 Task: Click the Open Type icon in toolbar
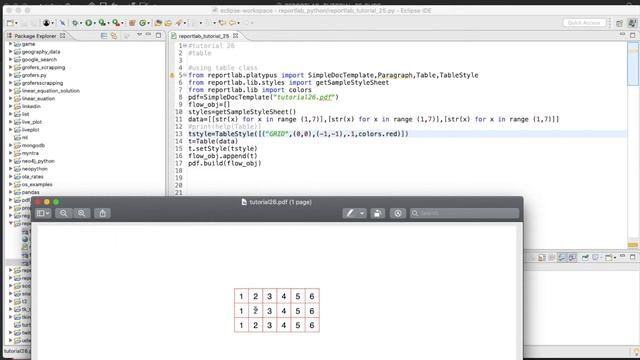pos(158,23)
